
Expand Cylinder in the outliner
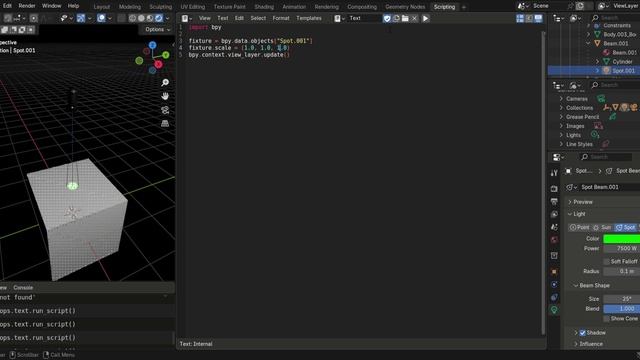(x=597, y=62)
